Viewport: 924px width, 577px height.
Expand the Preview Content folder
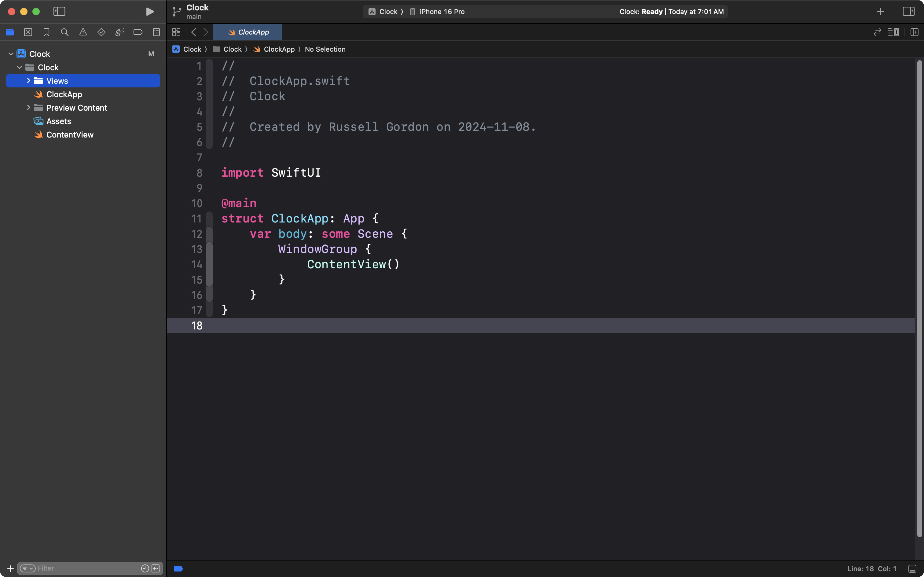(29, 108)
